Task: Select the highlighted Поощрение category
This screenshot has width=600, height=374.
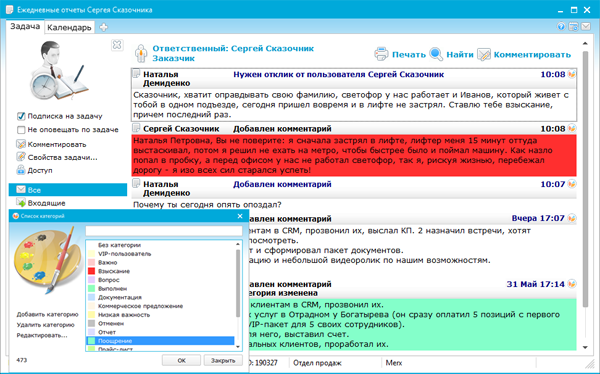Action: click(x=161, y=341)
